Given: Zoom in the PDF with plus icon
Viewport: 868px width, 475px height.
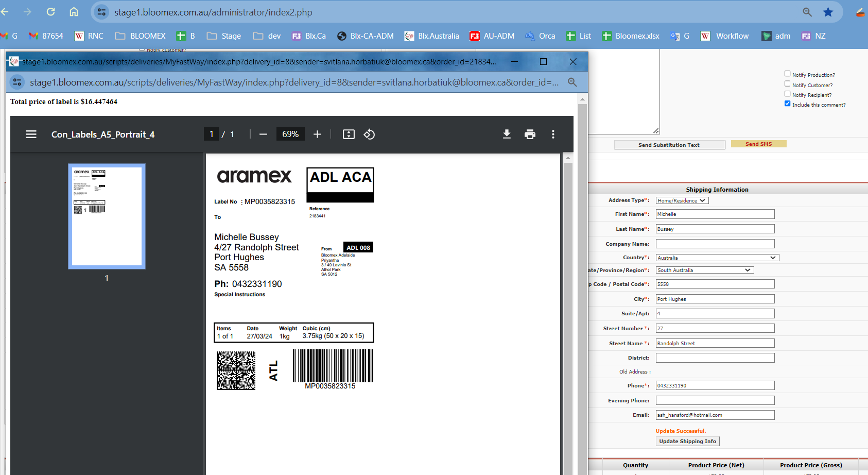Looking at the screenshot, I should pos(317,134).
